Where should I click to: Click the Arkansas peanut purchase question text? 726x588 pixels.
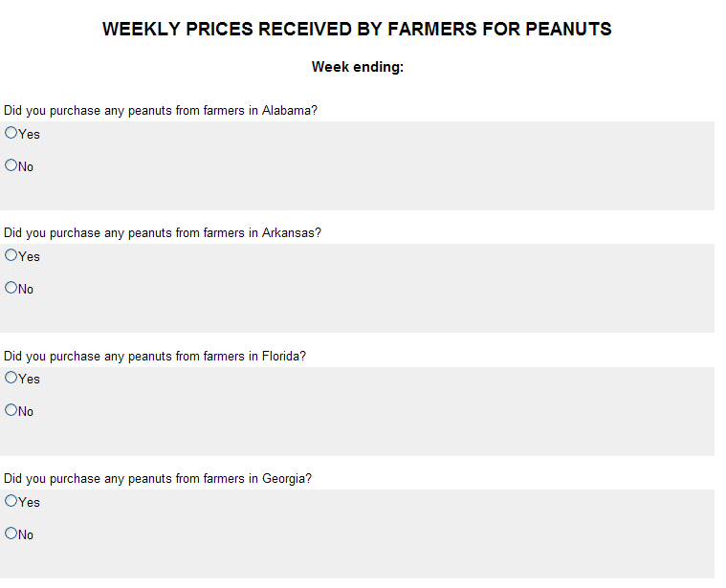[x=163, y=233]
